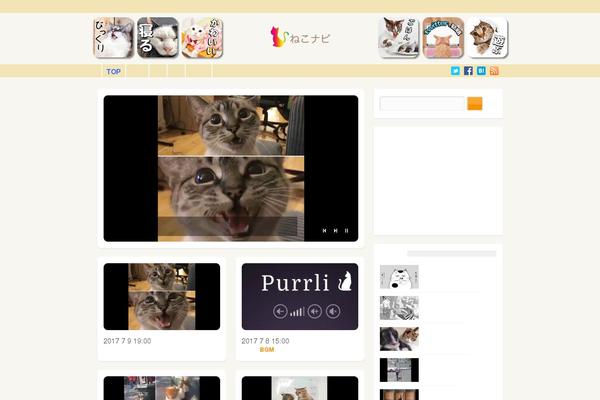Open the びっくり cat category icon
The width and height of the screenshot is (600, 400).
tap(114, 38)
